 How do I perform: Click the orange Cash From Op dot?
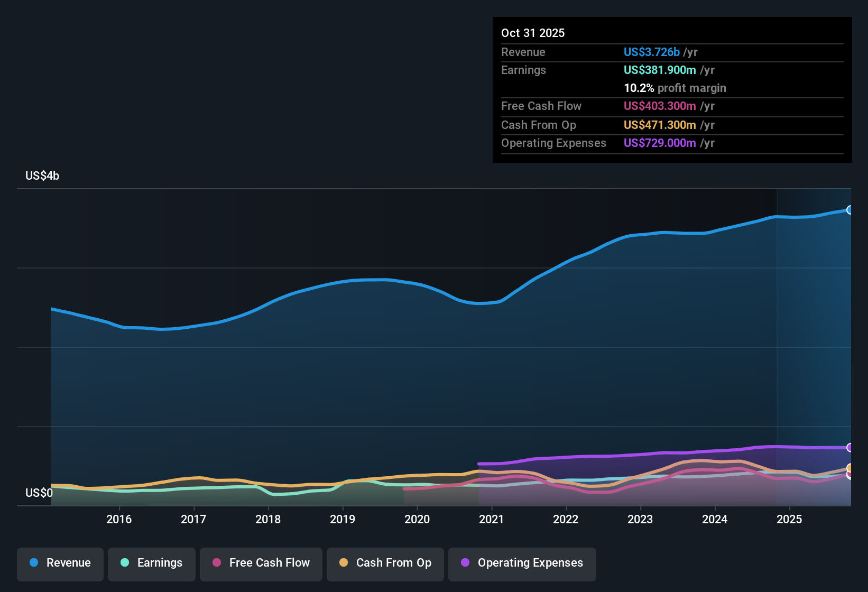click(x=344, y=563)
